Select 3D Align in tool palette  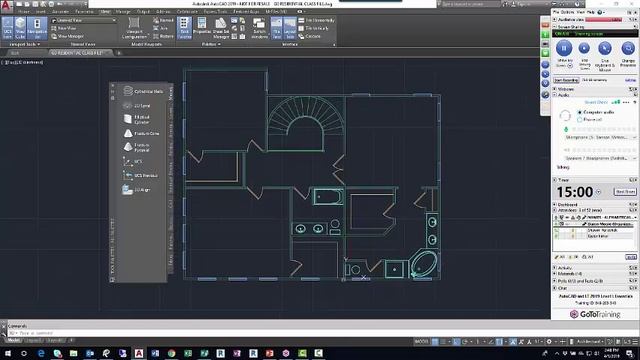[x=136, y=190]
